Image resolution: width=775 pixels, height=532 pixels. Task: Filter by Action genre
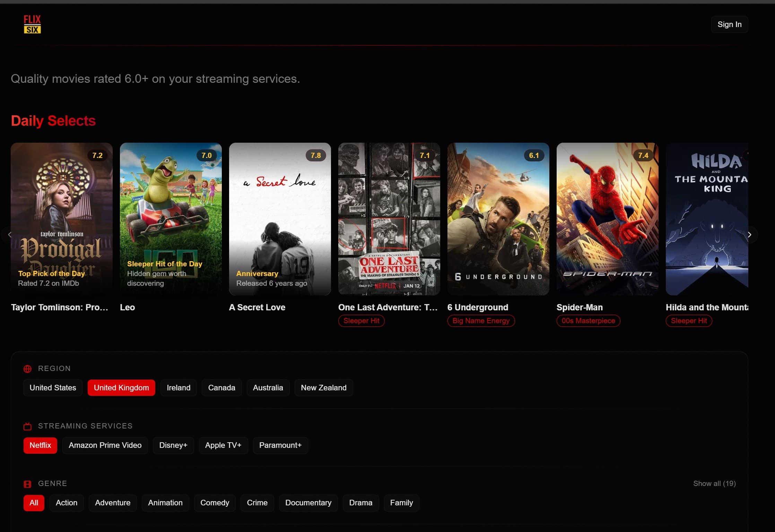[x=67, y=503]
